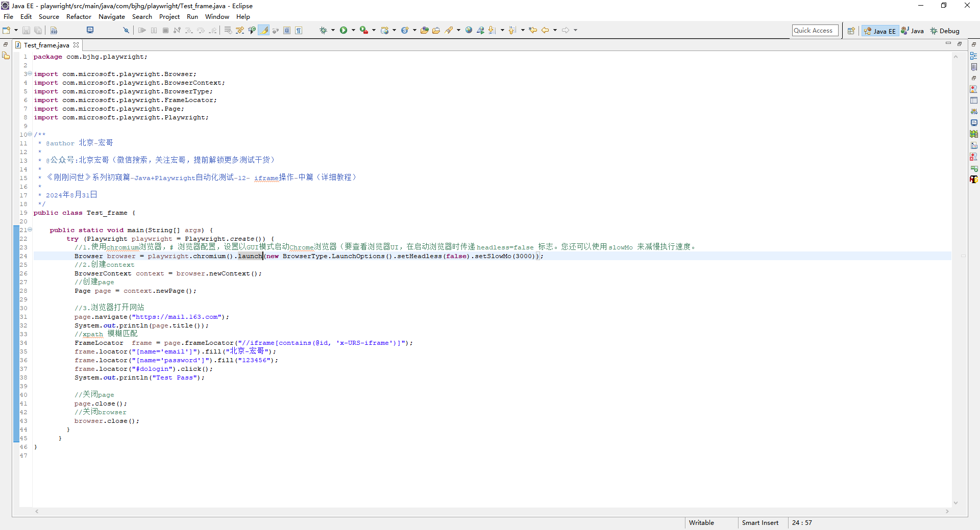Image resolution: width=980 pixels, height=530 pixels.
Task: Click the Open Task folder icon
Action: click(x=436, y=31)
